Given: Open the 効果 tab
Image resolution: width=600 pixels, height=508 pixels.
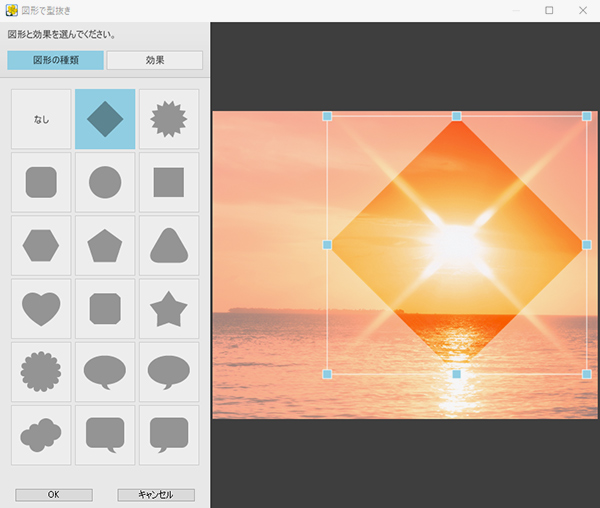Looking at the screenshot, I should [x=155, y=60].
